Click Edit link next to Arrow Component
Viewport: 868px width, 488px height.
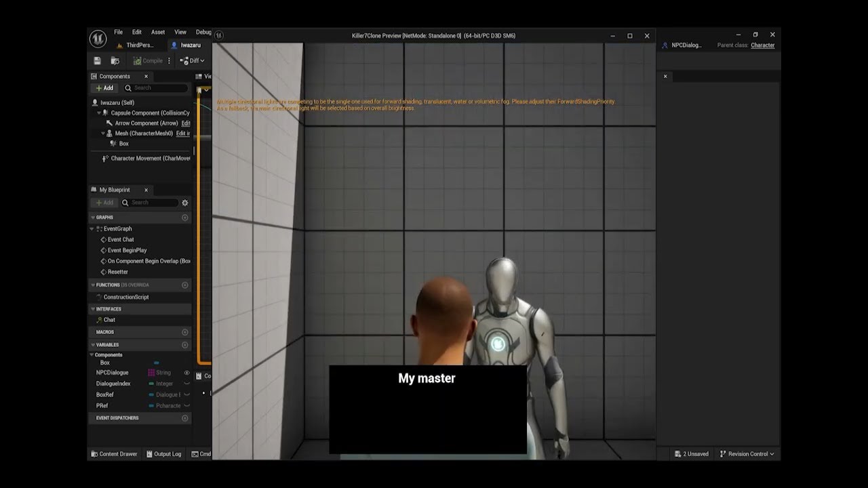(186, 123)
